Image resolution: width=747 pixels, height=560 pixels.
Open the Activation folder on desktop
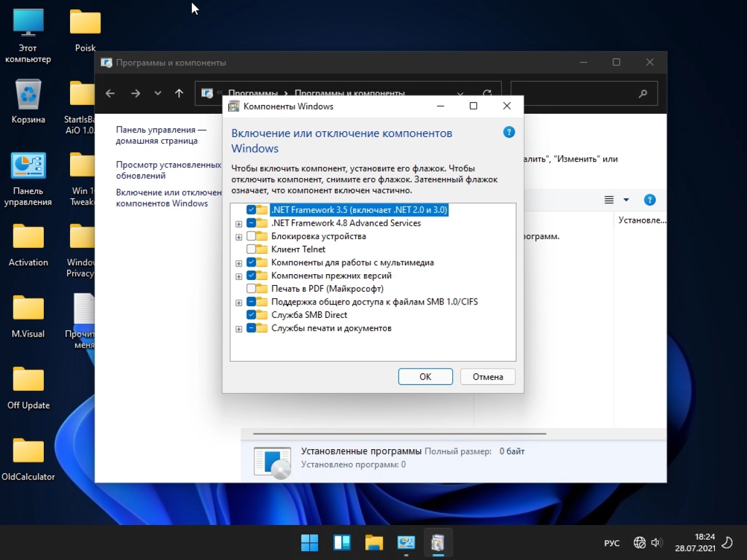[28, 245]
